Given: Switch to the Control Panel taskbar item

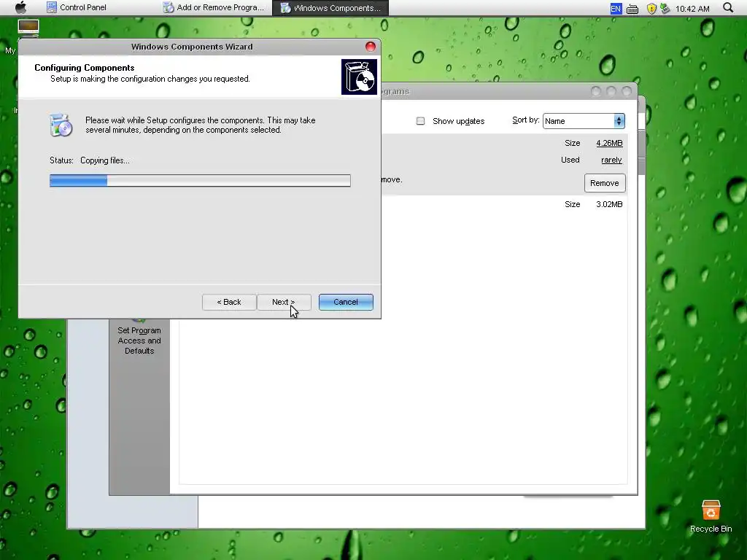Looking at the screenshot, I should point(76,7).
